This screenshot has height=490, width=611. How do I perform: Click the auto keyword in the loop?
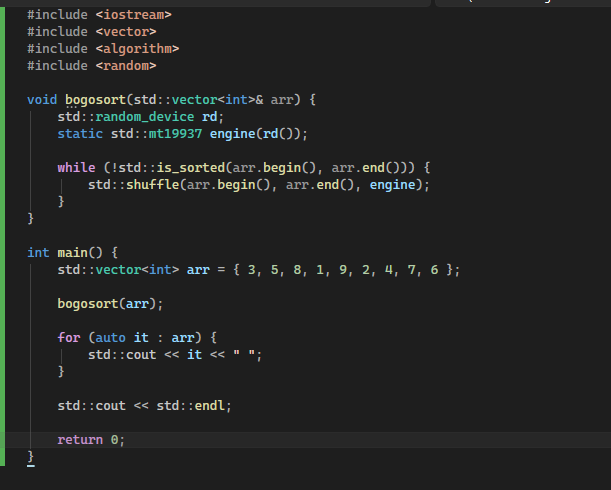[x=111, y=338]
